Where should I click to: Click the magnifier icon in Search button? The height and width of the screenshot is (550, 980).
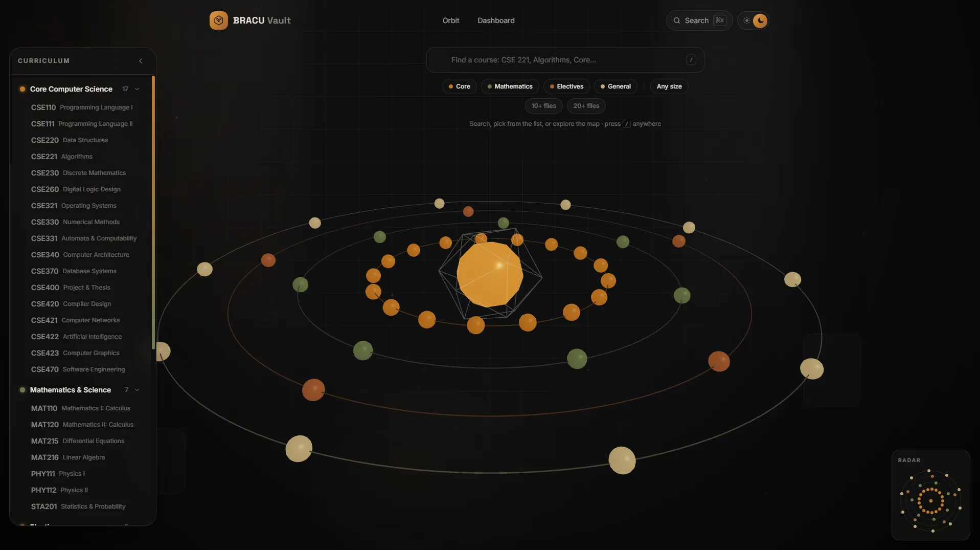click(677, 20)
